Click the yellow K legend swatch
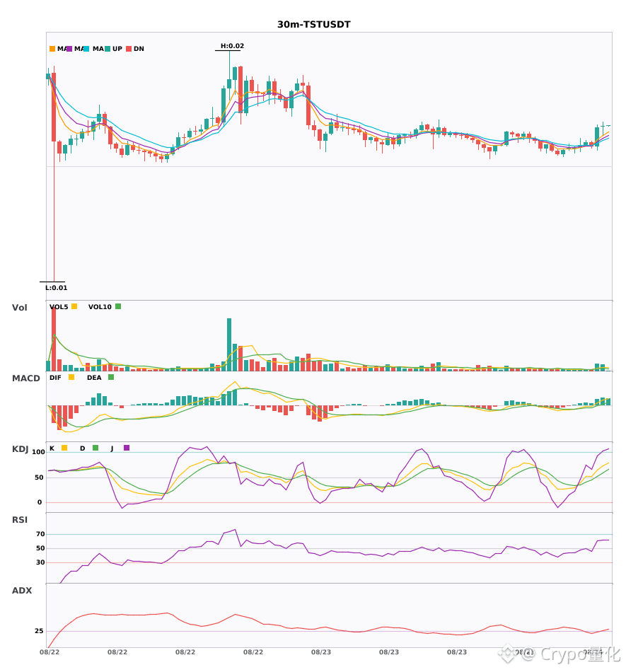Viewport: 626px width, 672px height. [x=64, y=448]
